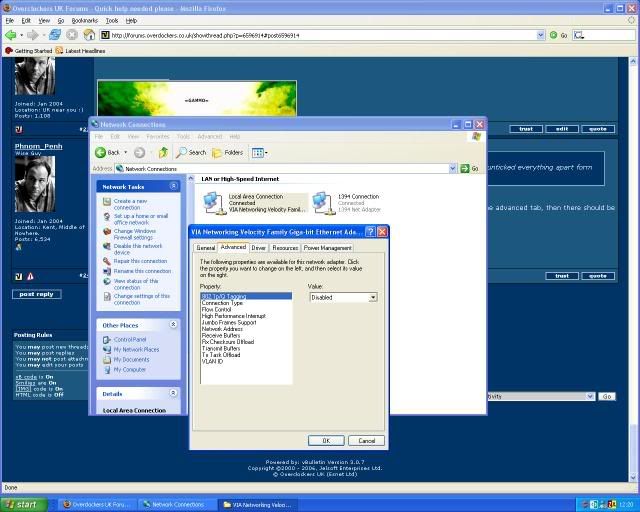
Task: Open My Computer link
Action: [129, 370]
